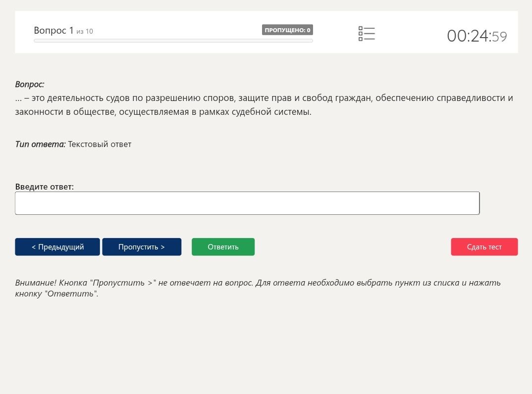Screen dimensions: 532x394
Task: Click the second line of the warning note
Action: 56,294
